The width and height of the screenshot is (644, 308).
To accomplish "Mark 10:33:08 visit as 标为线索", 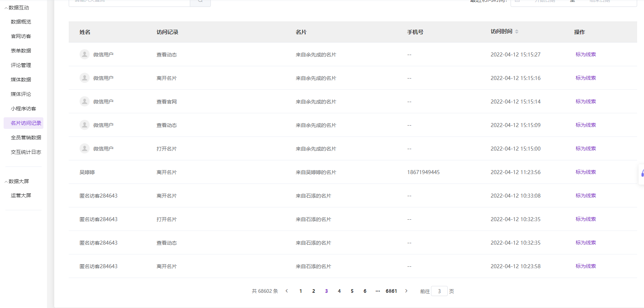I will tap(586, 195).
